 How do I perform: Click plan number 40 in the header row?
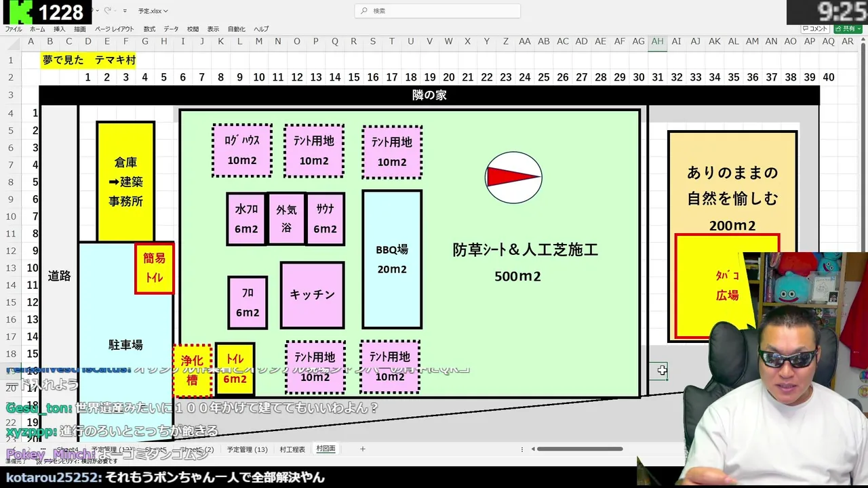[828, 77]
